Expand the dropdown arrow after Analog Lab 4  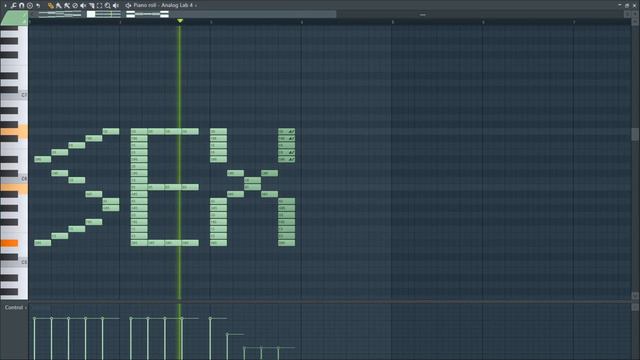(196, 6)
